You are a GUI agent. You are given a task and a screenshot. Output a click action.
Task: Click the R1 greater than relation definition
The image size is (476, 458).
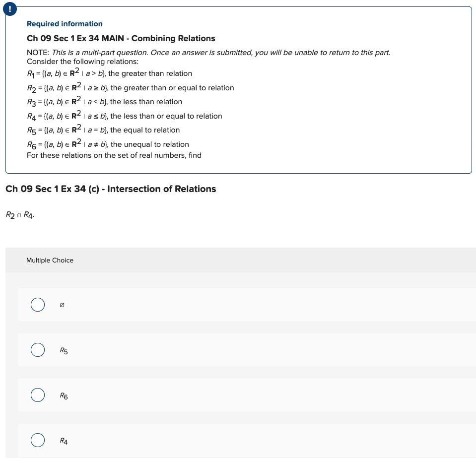pyautogui.click(x=109, y=73)
